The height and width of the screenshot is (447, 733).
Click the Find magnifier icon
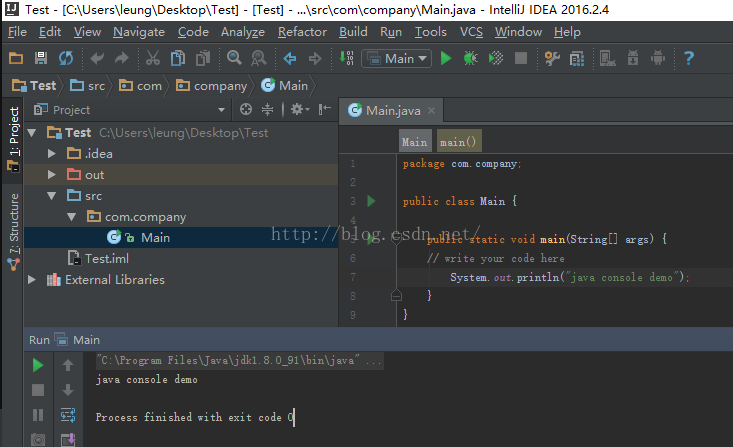point(234,58)
